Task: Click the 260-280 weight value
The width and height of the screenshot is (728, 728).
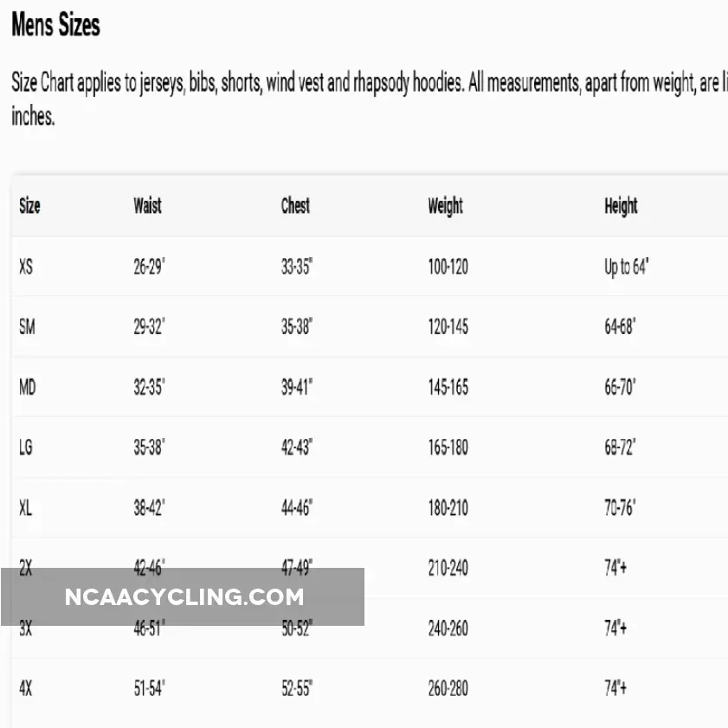Action: click(448, 688)
